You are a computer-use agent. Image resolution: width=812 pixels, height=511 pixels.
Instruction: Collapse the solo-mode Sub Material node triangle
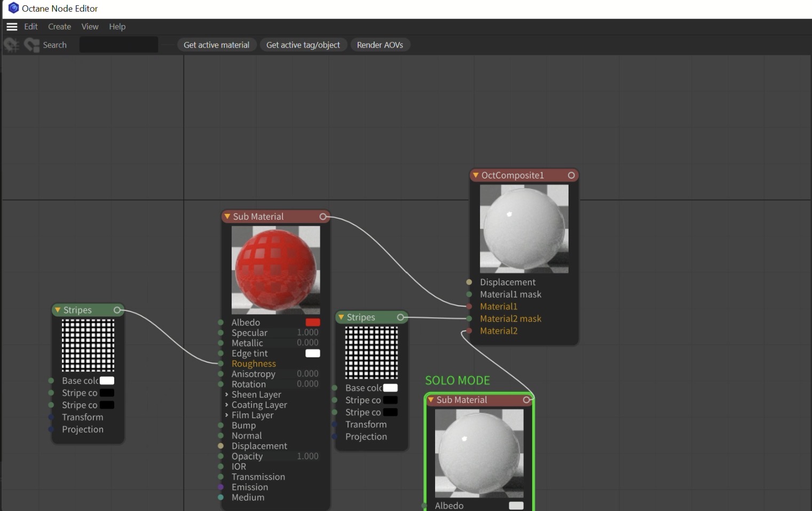(x=431, y=400)
